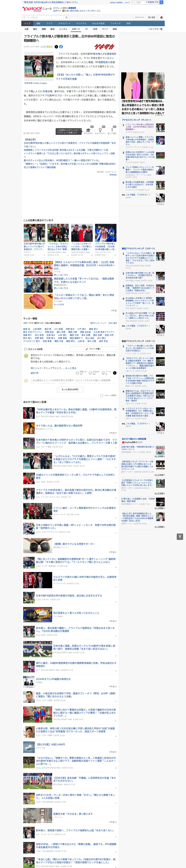Select the IT category tab
Screen dimensions: 186x868
tap(86, 29)
